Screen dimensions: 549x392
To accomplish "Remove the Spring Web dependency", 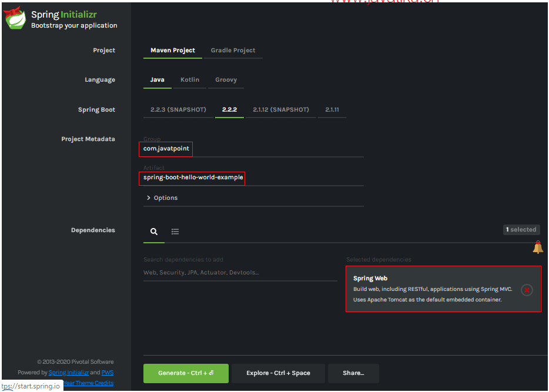I will [527, 290].
